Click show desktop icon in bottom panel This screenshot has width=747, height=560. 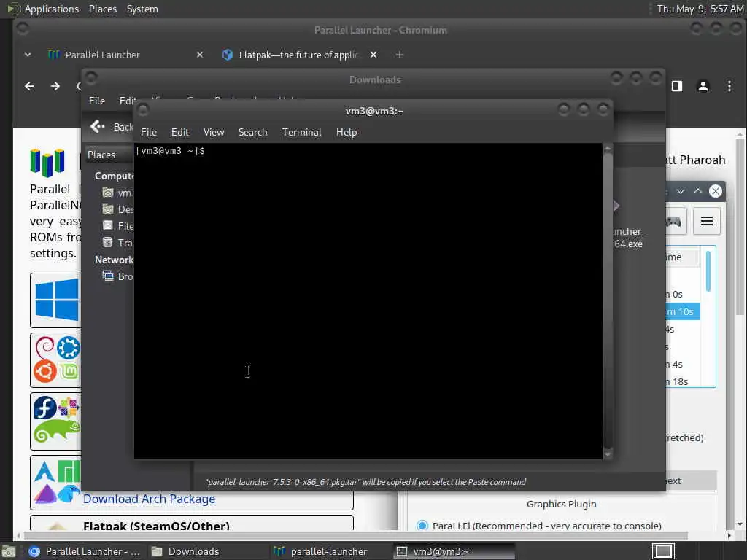coord(9,551)
